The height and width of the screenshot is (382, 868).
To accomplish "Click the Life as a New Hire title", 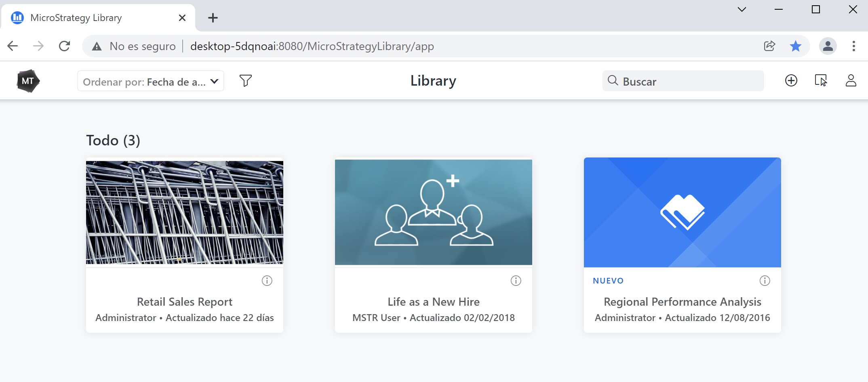I will click(434, 302).
